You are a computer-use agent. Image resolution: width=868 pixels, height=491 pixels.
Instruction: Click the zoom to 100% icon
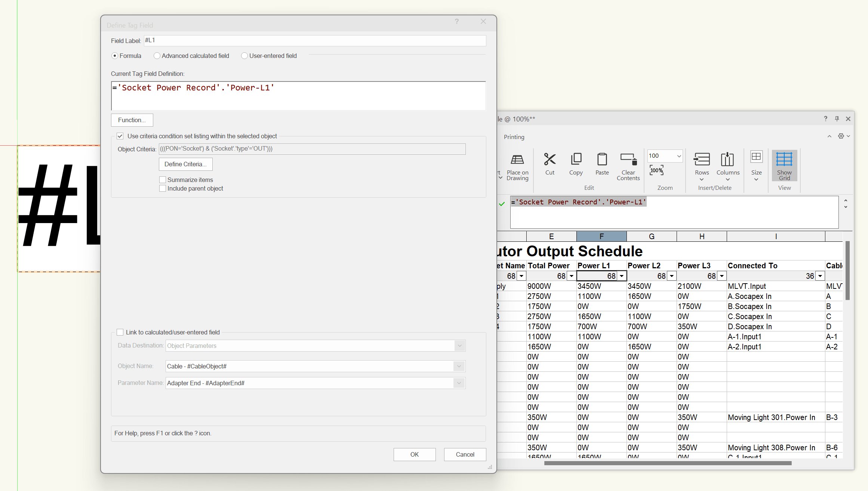pos(656,170)
